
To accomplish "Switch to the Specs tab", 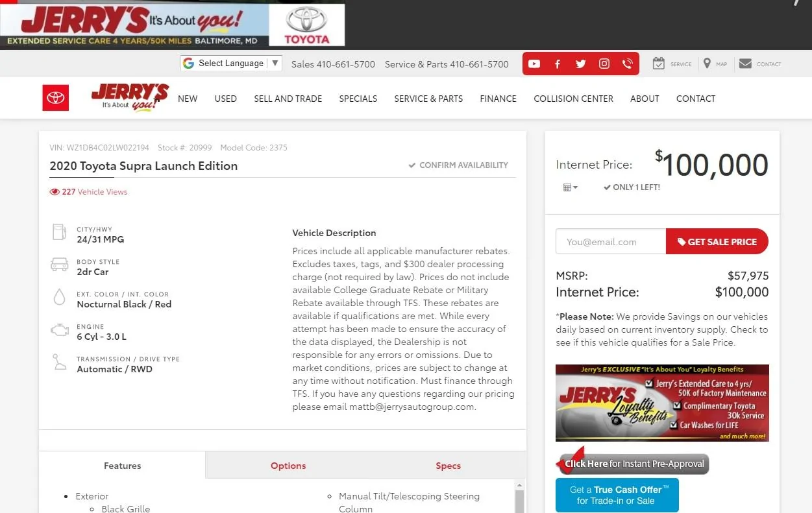I will [448, 466].
